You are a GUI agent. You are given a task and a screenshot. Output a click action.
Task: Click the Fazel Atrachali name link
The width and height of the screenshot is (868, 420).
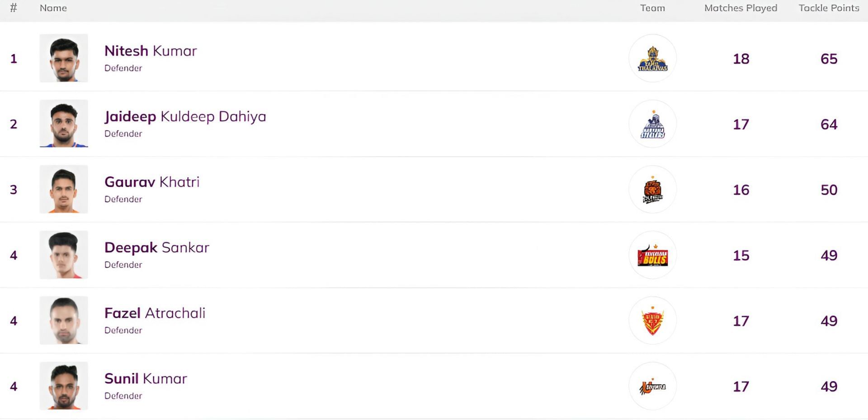point(155,313)
